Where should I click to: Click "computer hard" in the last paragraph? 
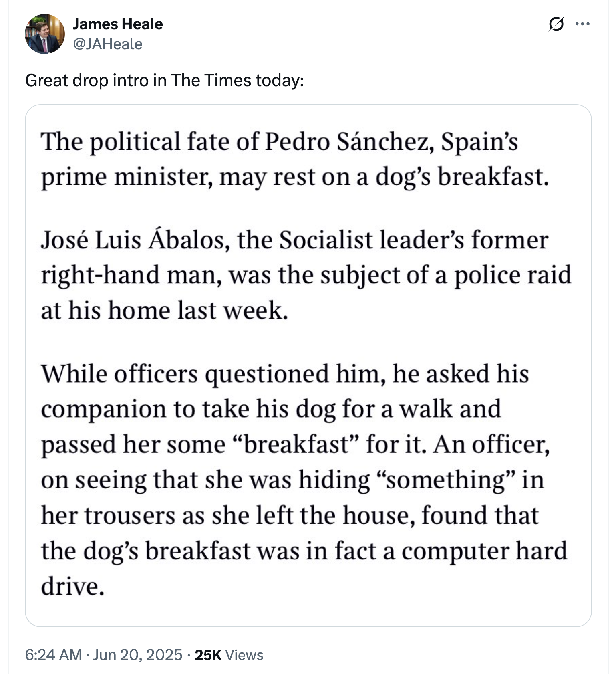tap(484, 551)
